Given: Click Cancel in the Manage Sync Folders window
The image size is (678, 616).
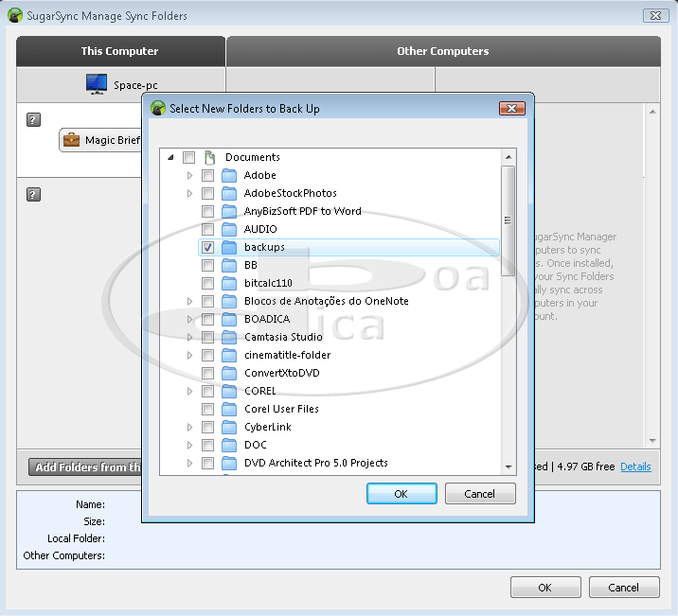Looking at the screenshot, I should coord(624,588).
